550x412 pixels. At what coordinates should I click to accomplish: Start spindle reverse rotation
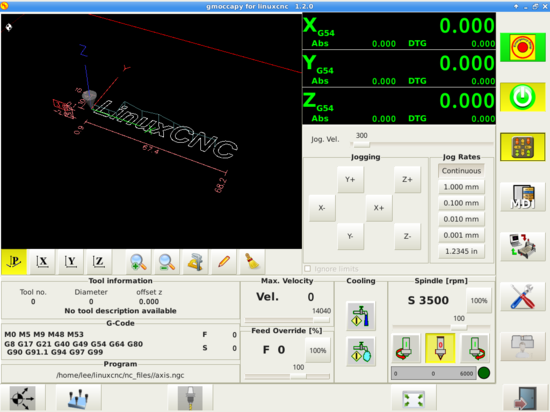click(x=406, y=348)
